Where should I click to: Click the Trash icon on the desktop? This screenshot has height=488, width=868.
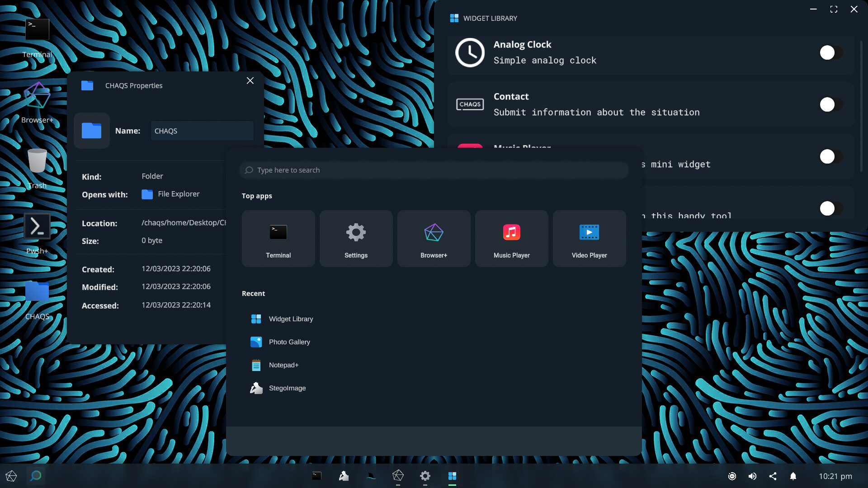tap(37, 161)
